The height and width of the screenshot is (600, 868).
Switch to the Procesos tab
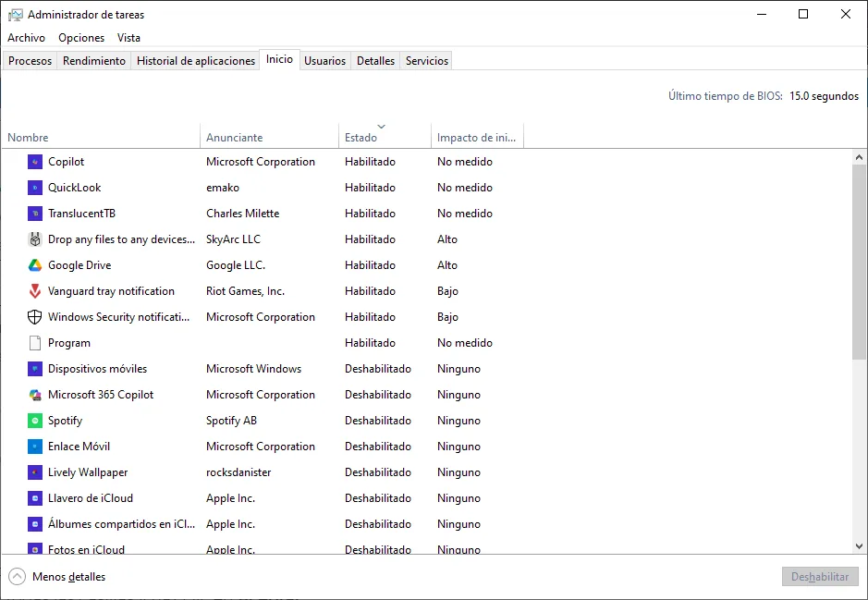(30, 61)
